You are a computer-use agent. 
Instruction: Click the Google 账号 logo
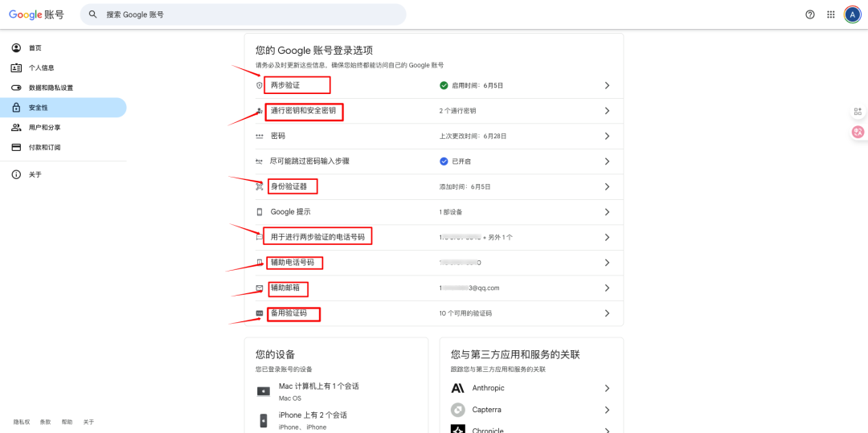click(36, 14)
